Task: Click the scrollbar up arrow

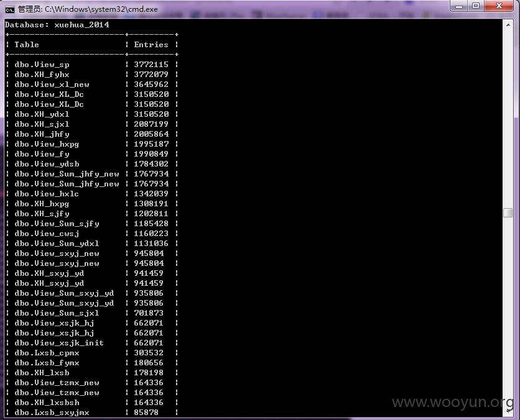Action: coord(508,25)
